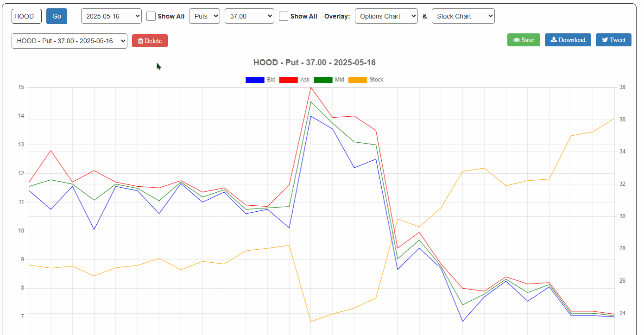Enable Show All checkbox beside strike price

[284, 16]
